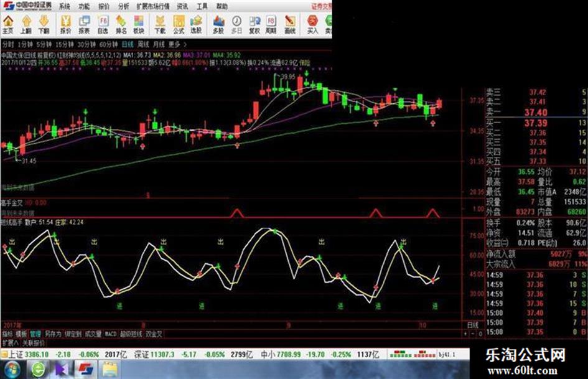Click the 证券交易 link at top
Image resolution: width=588 pixels, height=379 pixels.
pyautogui.click(x=321, y=6)
